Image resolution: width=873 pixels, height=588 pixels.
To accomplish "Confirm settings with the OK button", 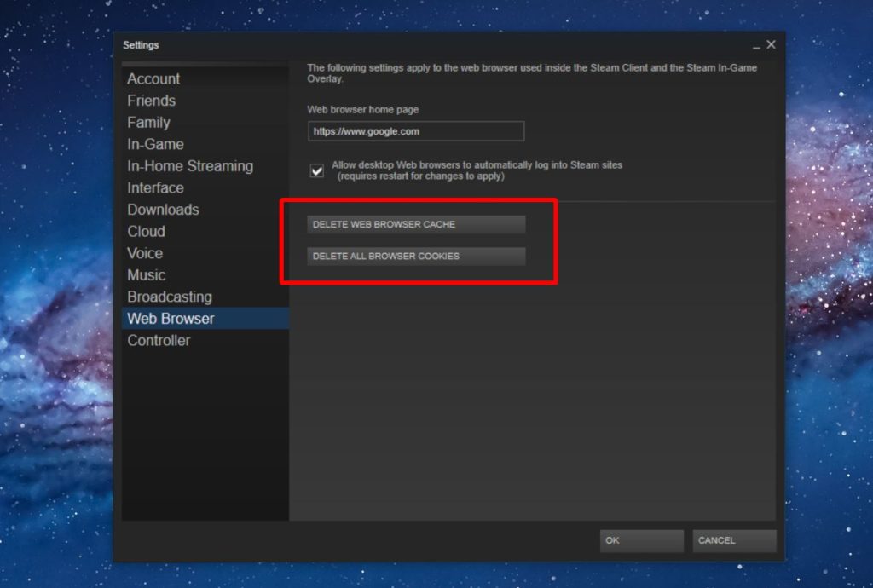I will click(x=641, y=540).
